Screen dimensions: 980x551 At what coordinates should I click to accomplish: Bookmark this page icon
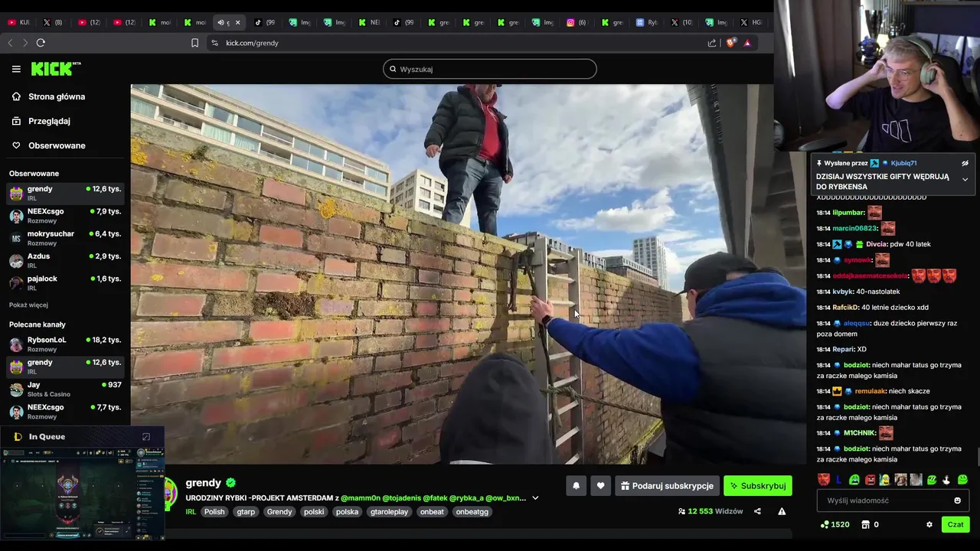pos(194,43)
